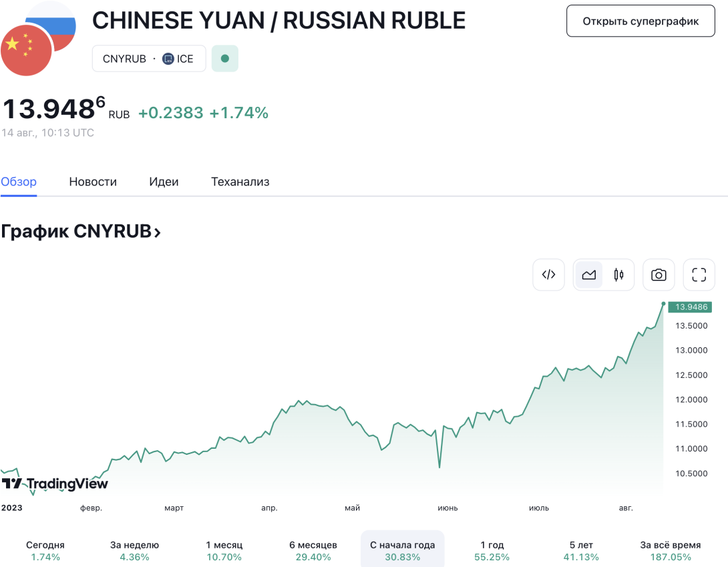The image size is (728, 567).
Task: Select the 5 лет range
Action: (581, 551)
